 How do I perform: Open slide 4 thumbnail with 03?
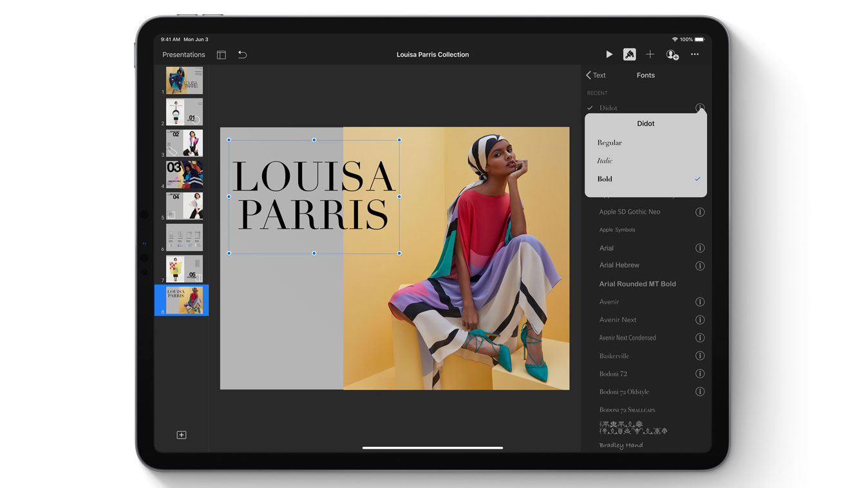[x=184, y=174]
